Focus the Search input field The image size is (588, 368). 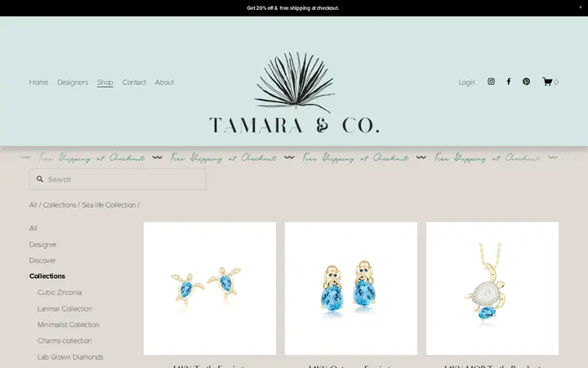(x=118, y=179)
